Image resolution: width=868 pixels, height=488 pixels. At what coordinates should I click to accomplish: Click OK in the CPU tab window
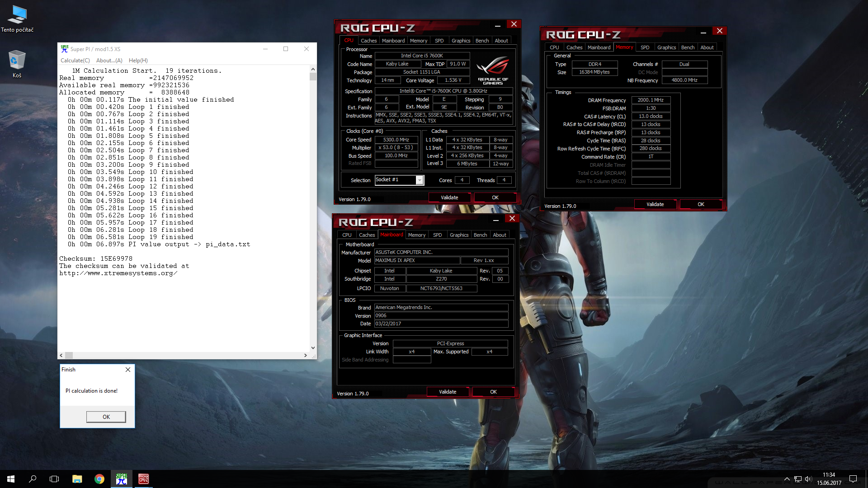click(x=495, y=197)
